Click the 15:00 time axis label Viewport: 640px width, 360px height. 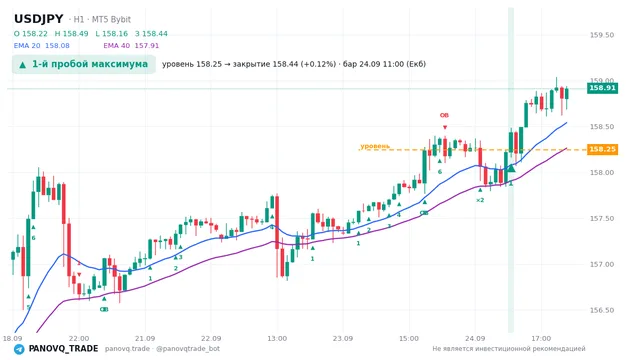click(409, 338)
